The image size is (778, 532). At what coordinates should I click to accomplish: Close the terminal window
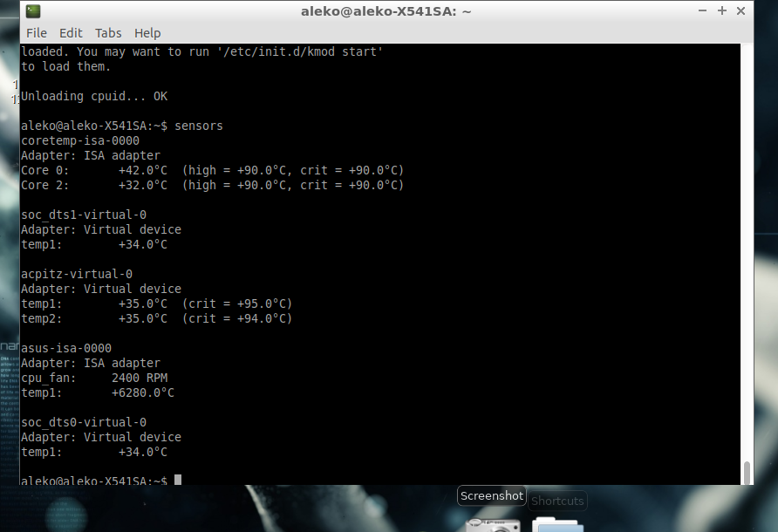click(x=740, y=10)
